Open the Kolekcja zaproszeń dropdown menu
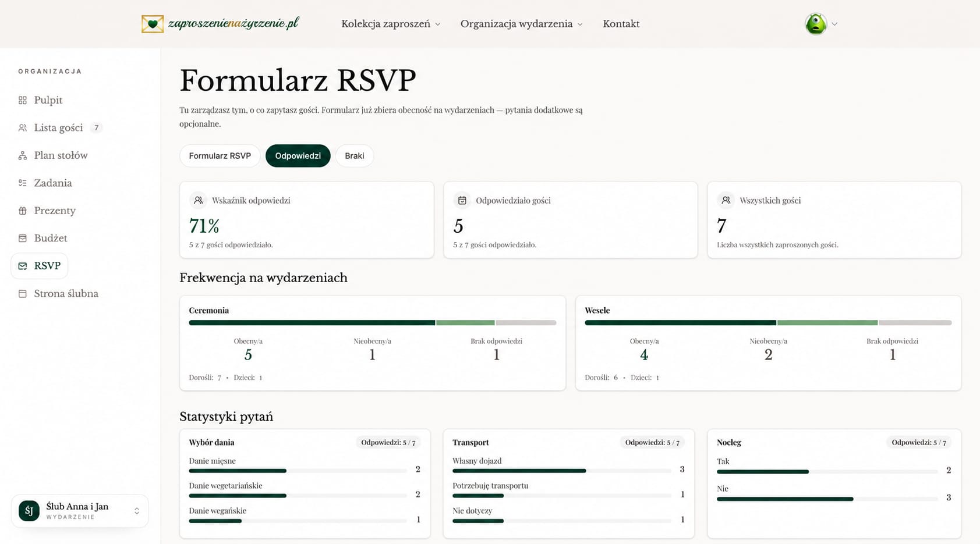This screenshot has height=544, width=980. [391, 24]
